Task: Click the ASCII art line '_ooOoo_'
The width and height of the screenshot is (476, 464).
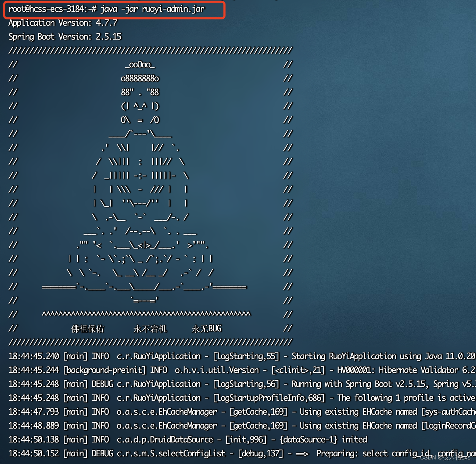Action: click(140, 65)
